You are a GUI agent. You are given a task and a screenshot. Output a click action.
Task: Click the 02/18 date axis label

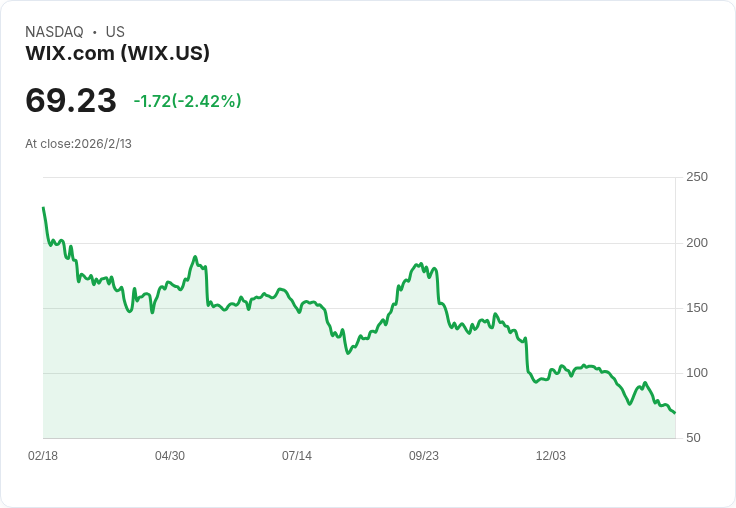pyautogui.click(x=43, y=455)
